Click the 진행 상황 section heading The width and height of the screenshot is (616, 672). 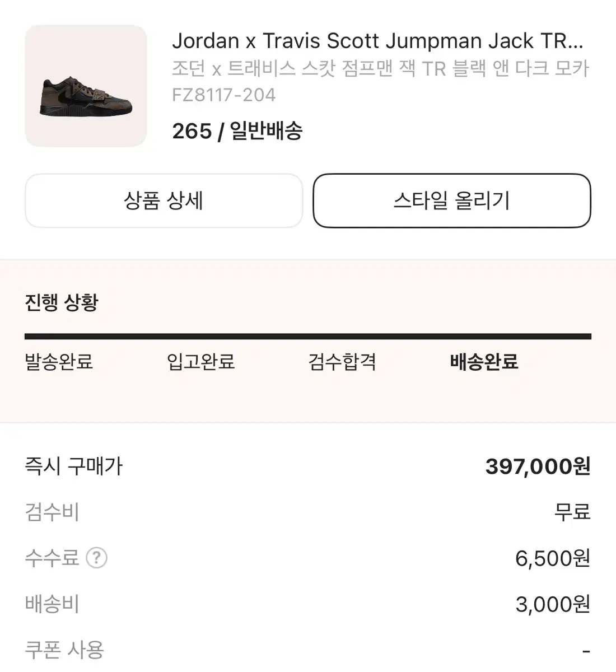62,302
